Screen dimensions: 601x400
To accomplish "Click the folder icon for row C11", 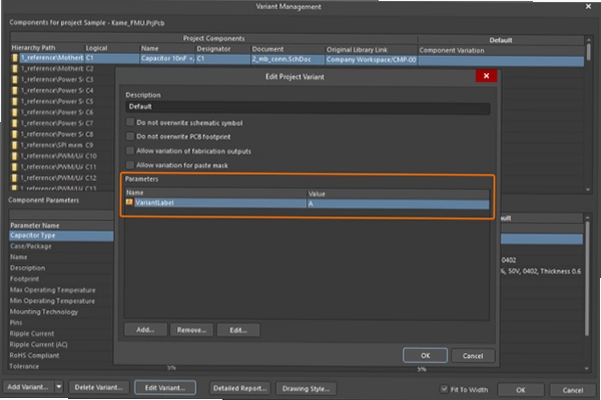I will point(15,167).
